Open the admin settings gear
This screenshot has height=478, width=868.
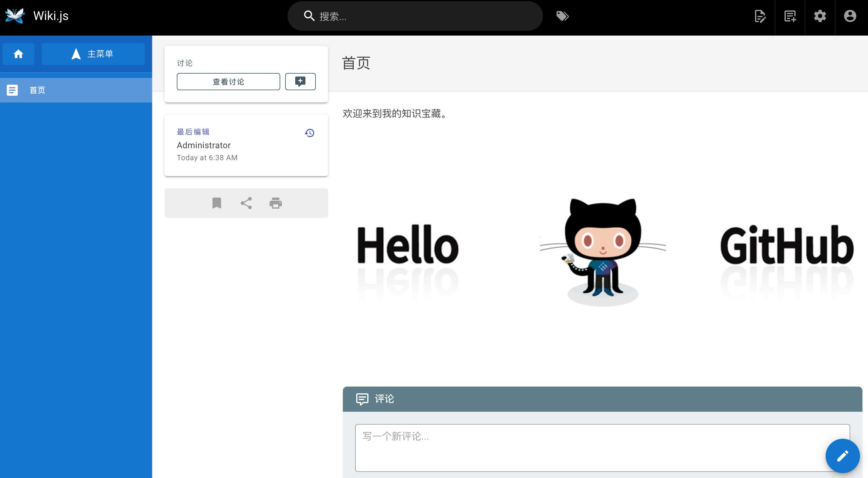(x=820, y=16)
